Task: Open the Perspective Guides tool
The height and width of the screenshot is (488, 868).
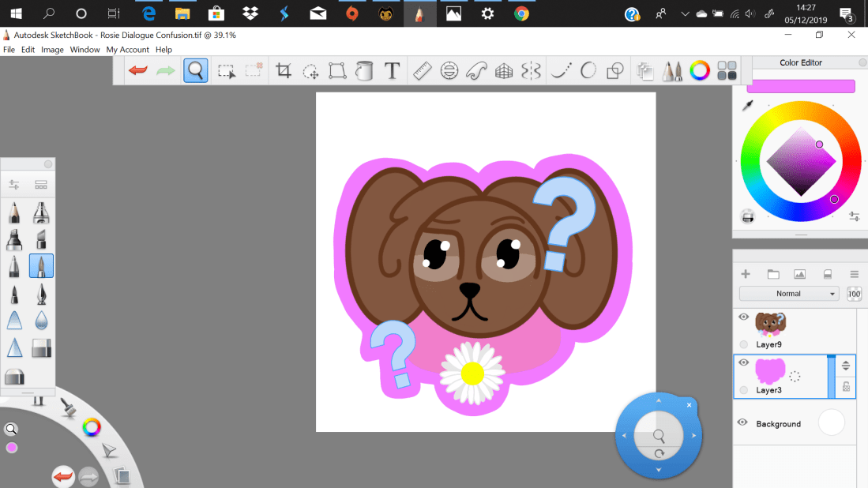Action: point(504,71)
